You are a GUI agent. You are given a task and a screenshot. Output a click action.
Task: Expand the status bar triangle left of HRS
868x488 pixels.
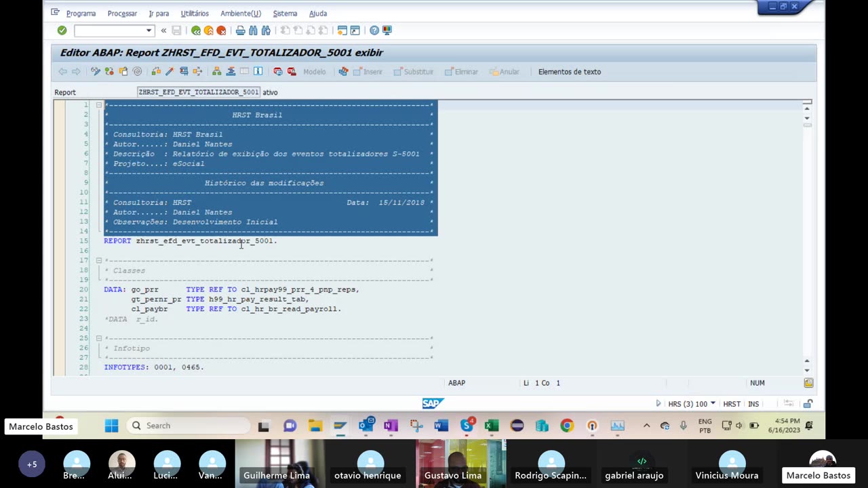point(658,404)
